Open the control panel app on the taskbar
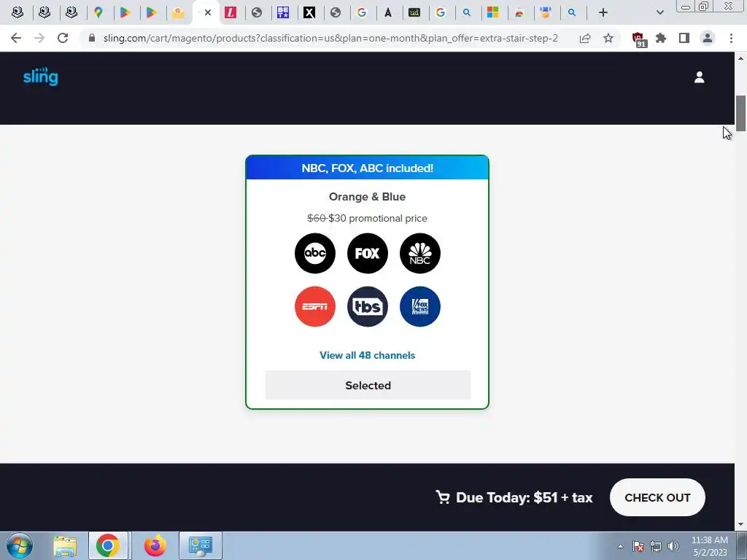 [200, 545]
